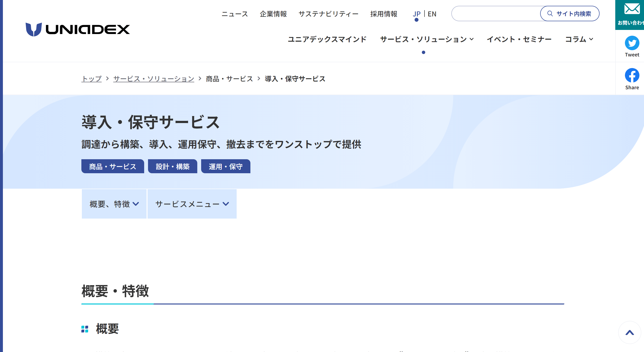Share via the Twitter Tweet icon
This screenshot has height=352, width=644.
[632, 43]
